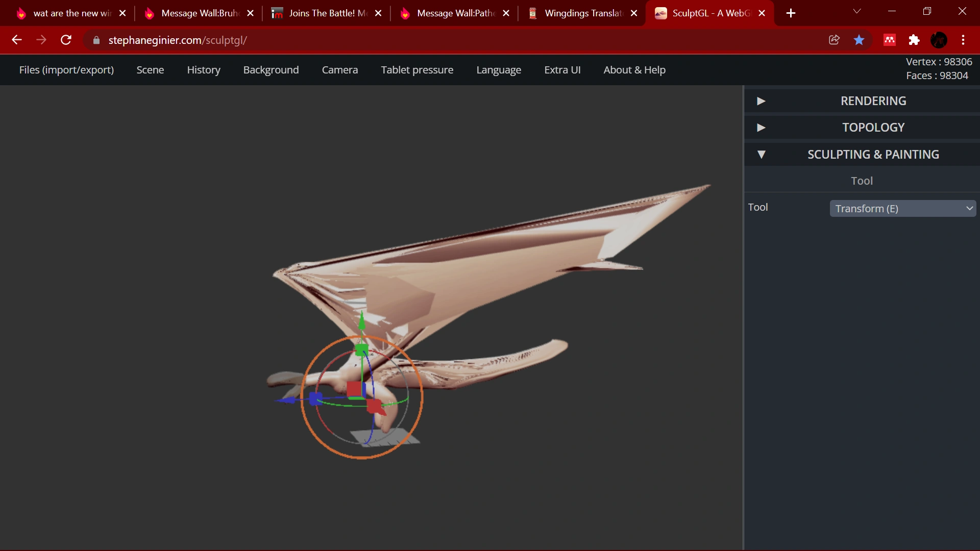
Task: Open the tab search chevron
Action: coord(857,11)
